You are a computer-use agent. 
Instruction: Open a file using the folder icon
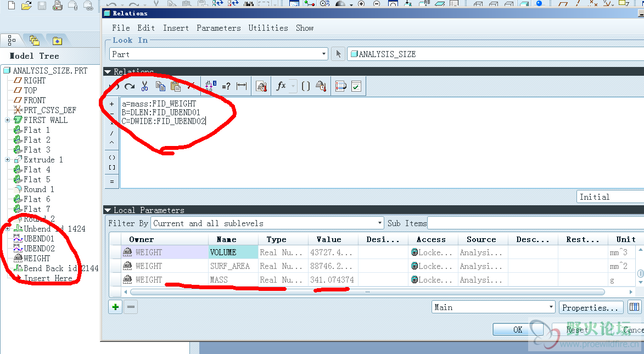(x=27, y=5)
